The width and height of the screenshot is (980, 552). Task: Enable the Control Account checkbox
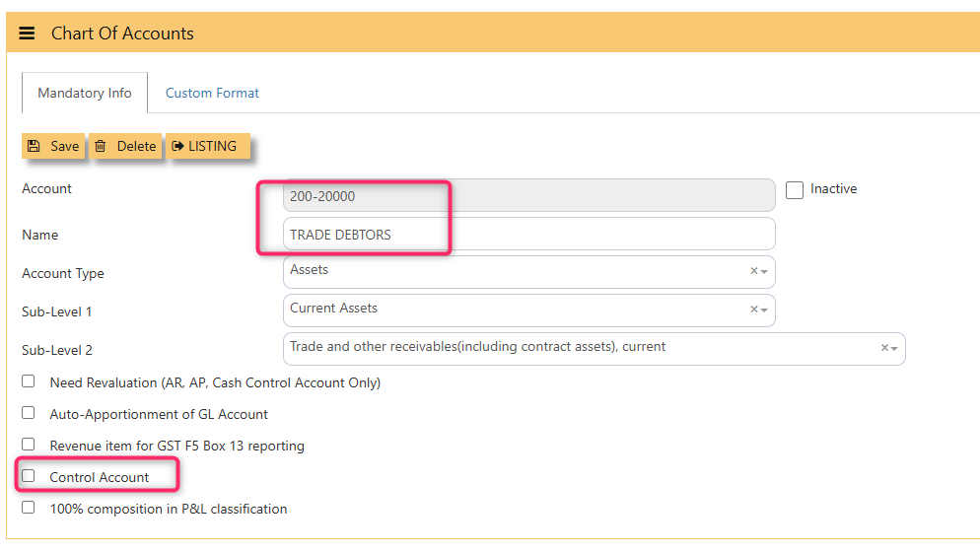pos(29,476)
